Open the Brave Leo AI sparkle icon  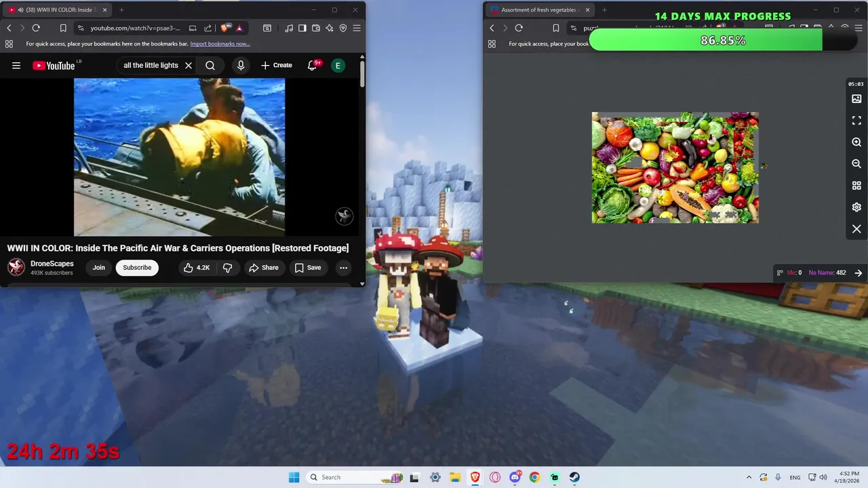[330, 28]
